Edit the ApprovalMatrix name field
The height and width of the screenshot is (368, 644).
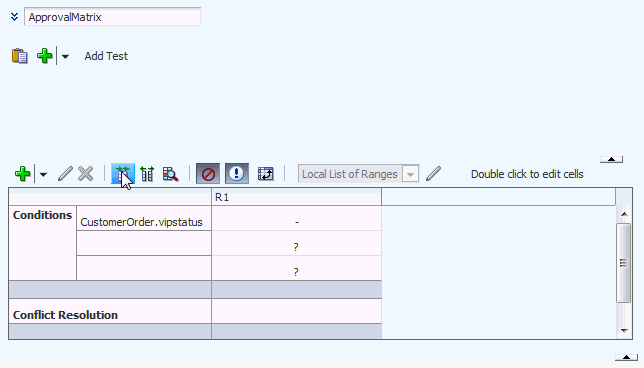(x=112, y=17)
